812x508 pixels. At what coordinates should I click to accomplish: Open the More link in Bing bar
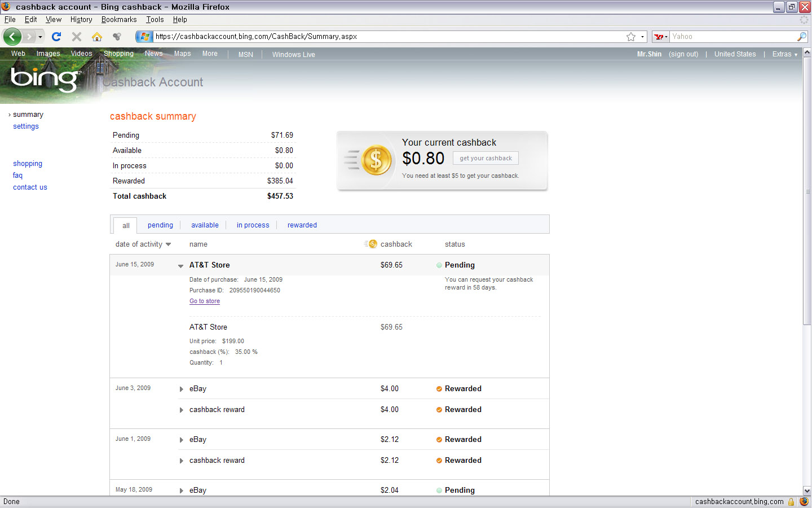pyautogui.click(x=210, y=54)
